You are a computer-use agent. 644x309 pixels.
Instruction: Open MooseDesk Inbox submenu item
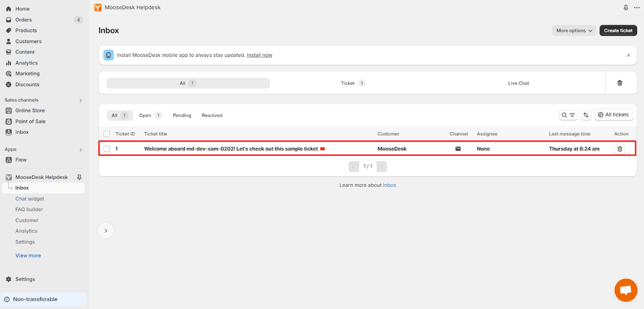coord(44,188)
